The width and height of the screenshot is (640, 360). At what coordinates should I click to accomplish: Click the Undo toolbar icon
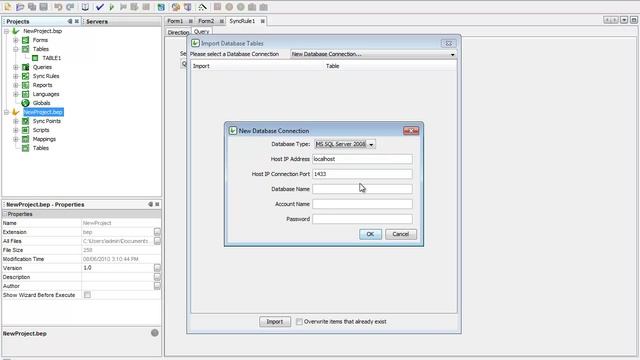pyautogui.click(x=58, y=7)
